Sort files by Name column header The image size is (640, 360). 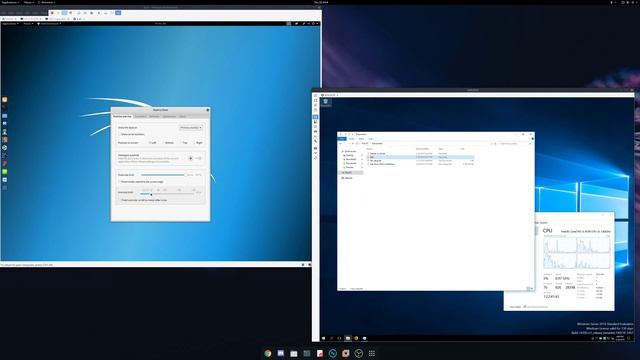pos(370,149)
